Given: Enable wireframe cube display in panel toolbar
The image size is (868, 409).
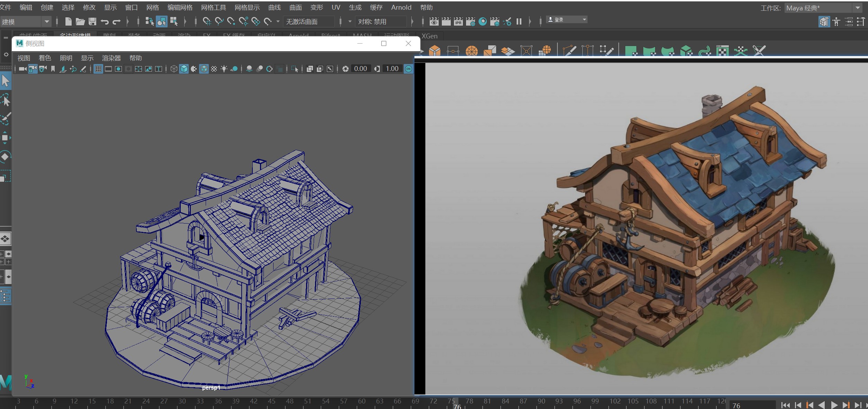Looking at the screenshot, I should [x=174, y=69].
